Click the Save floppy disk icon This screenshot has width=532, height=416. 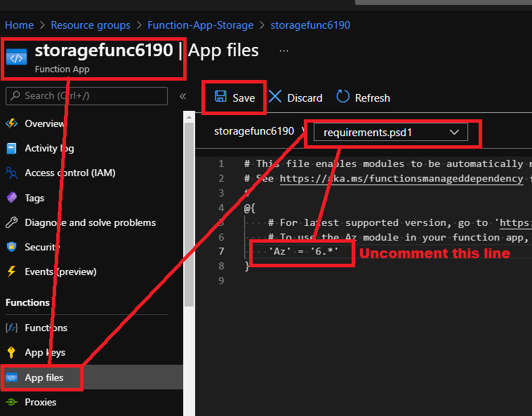[x=221, y=96]
